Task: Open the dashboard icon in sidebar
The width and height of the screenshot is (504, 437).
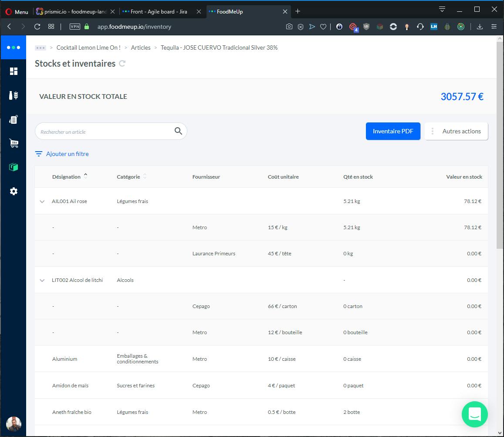Action: point(14,71)
